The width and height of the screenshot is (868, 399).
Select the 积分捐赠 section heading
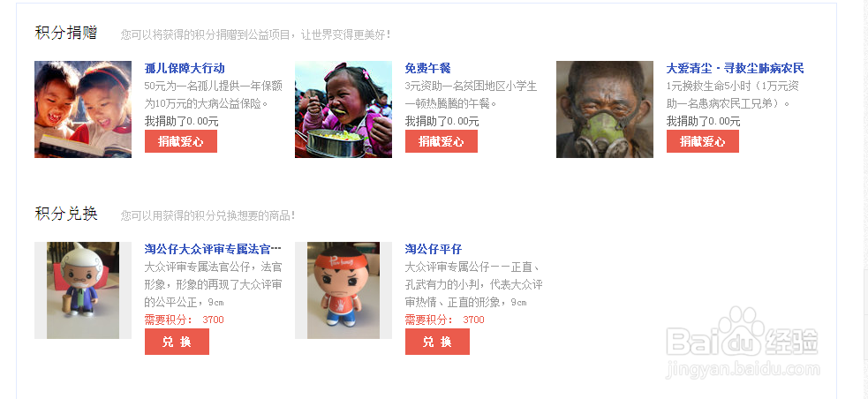pyautogui.click(x=66, y=33)
